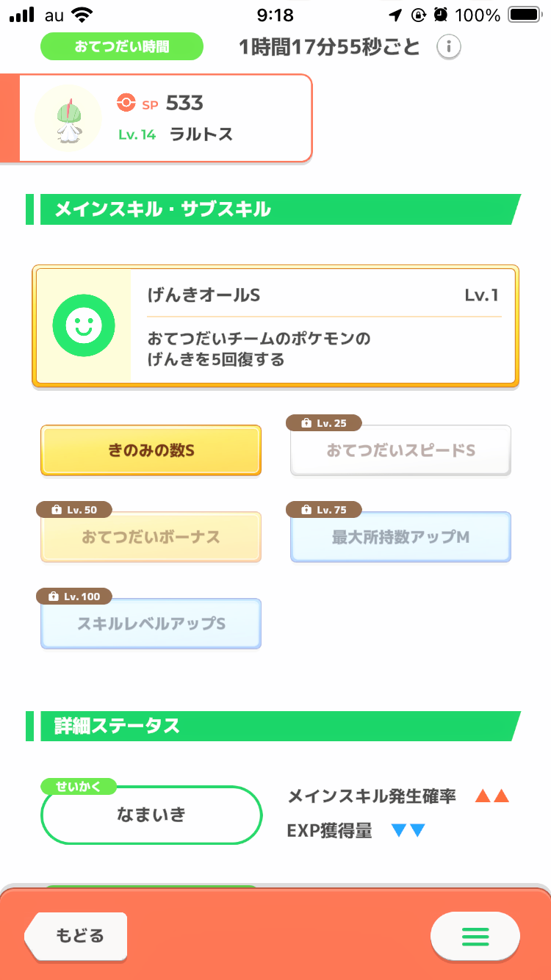Tap the おてつだい時間 green label

coord(121,46)
